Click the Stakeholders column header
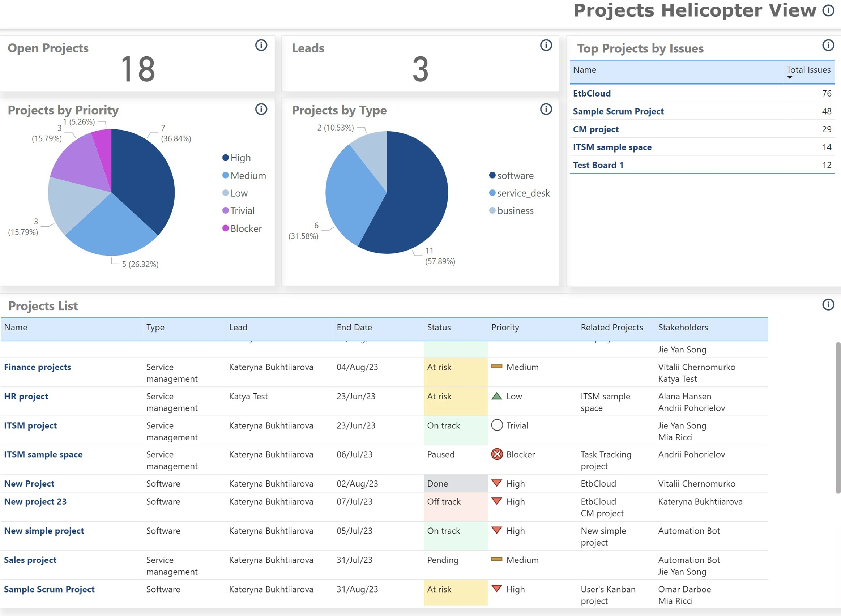 683,328
